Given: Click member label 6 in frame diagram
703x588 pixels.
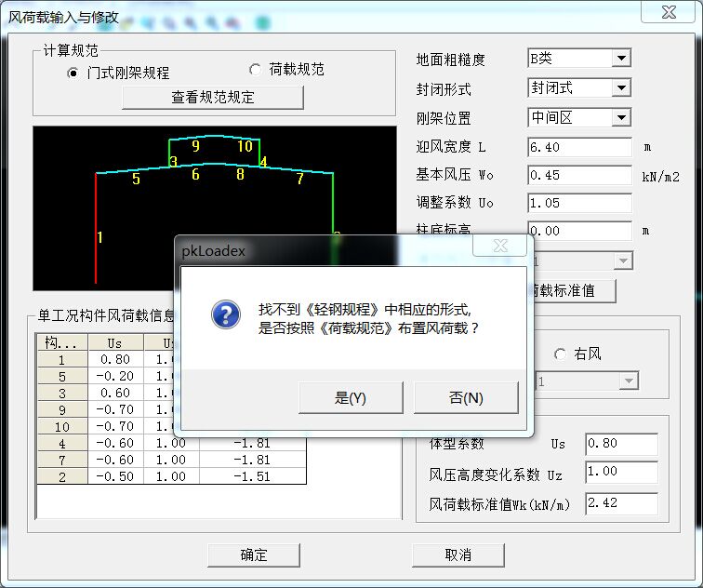Looking at the screenshot, I should click(x=195, y=174).
